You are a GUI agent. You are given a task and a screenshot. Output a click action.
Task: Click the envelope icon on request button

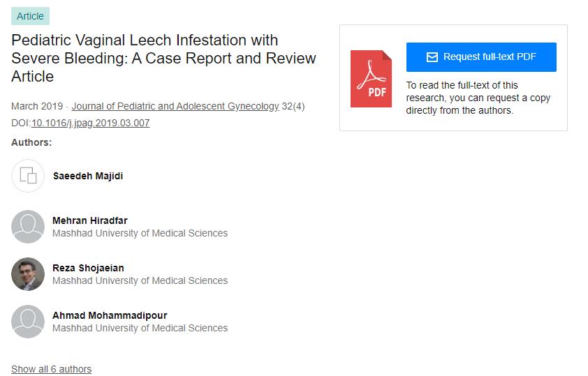tap(432, 57)
